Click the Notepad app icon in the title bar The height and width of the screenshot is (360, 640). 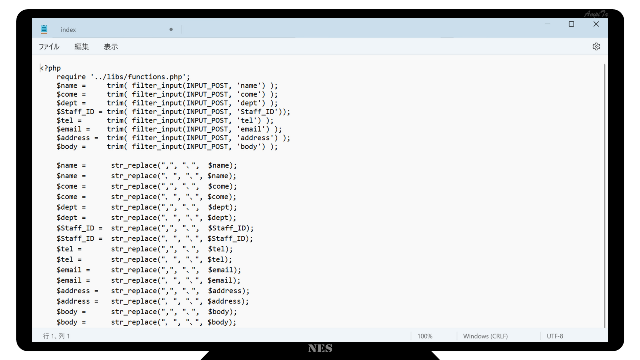click(x=44, y=29)
